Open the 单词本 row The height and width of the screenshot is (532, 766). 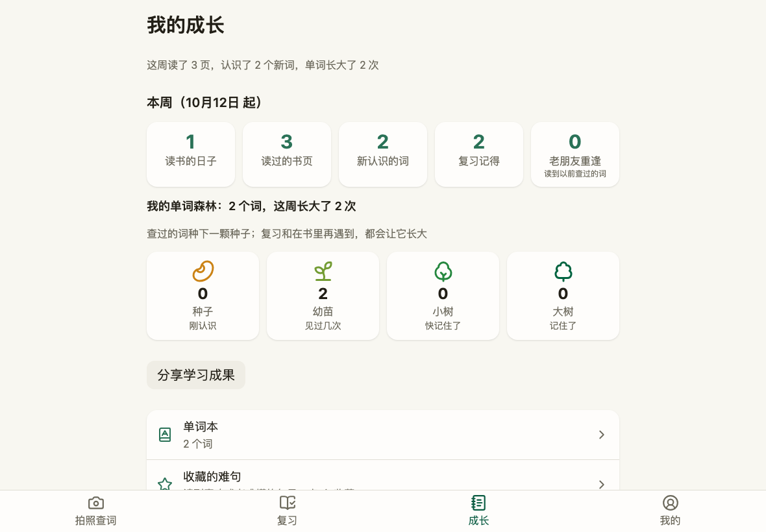[x=383, y=435]
